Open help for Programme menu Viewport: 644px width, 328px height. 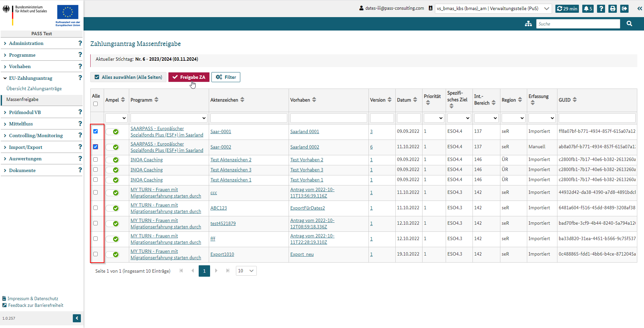coord(80,55)
